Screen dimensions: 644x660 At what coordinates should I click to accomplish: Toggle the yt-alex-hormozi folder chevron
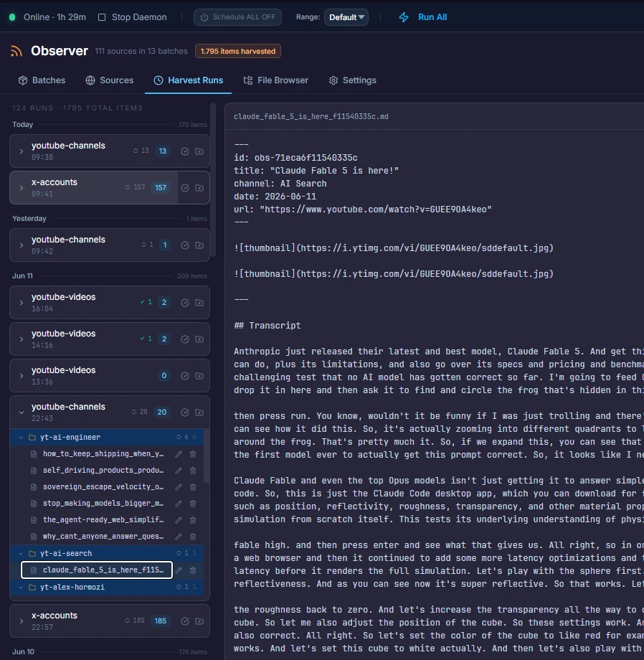pyautogui.click(x=21, y=587)
